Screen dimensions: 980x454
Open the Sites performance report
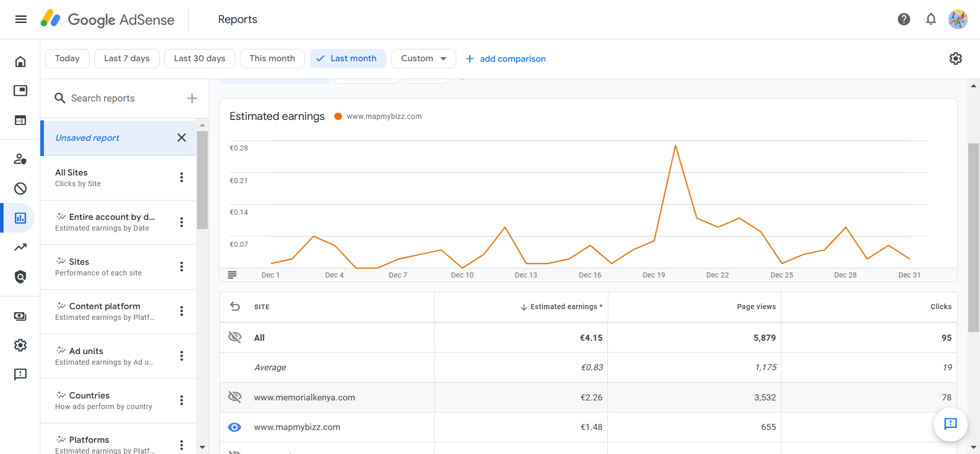click(118, 267)
